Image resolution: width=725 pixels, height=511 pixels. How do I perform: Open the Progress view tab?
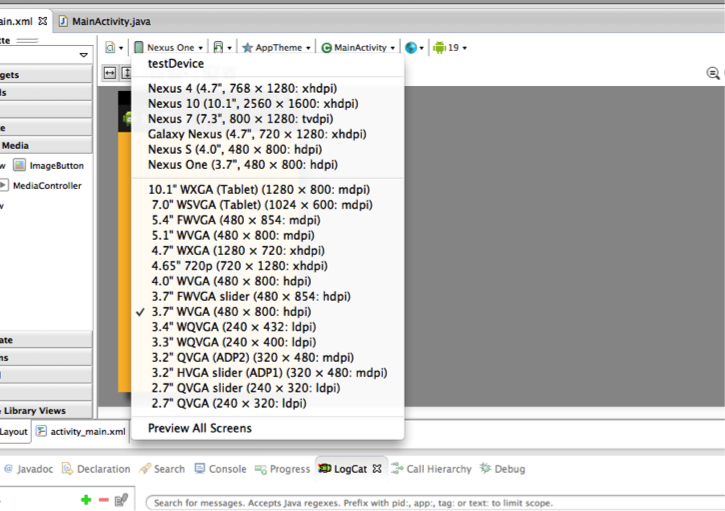283,469
